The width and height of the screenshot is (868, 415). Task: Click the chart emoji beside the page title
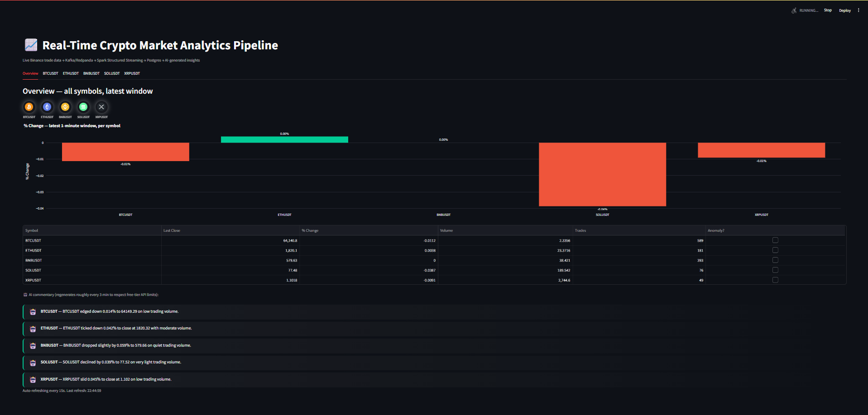(31, 45)
